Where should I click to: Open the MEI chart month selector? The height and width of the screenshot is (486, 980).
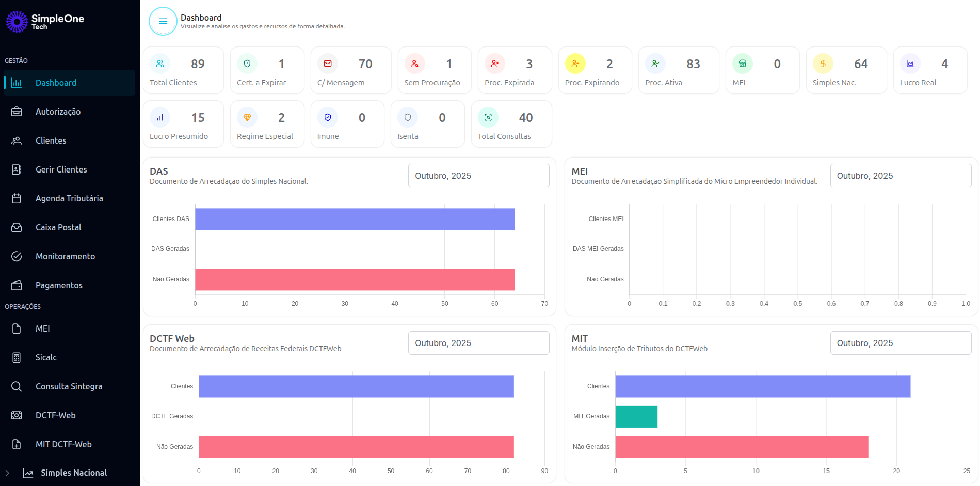[x=901, y=176]
